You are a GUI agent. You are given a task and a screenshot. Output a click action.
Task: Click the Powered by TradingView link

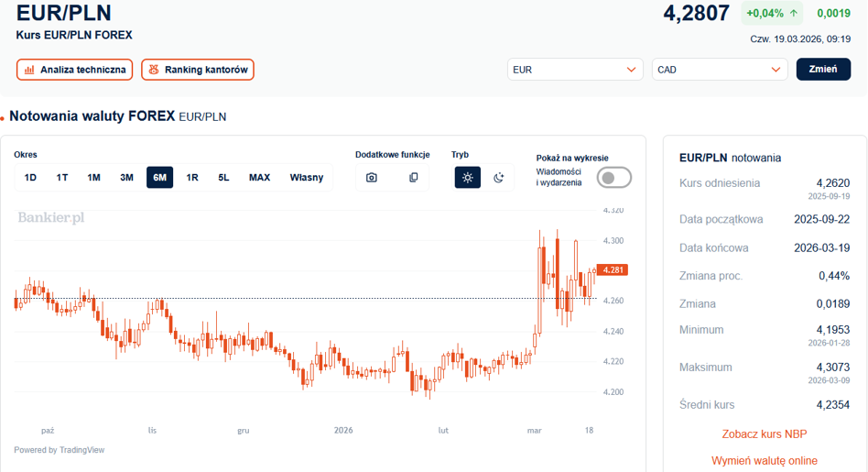tap(60, 450)
